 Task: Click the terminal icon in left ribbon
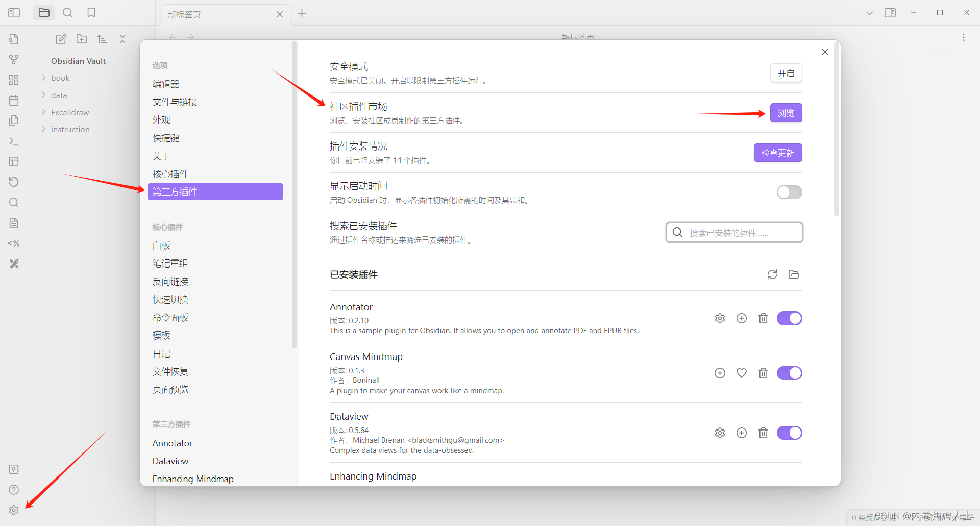[x=14, y=141]
